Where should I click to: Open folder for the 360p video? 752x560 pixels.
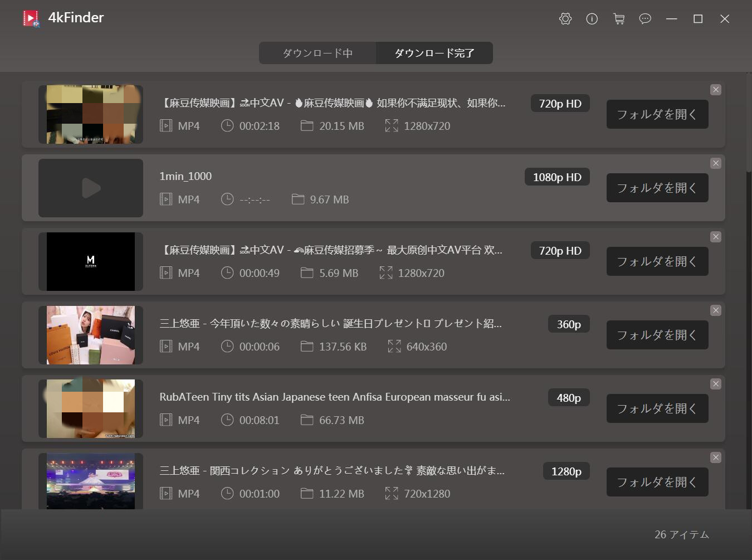point(657,335)
